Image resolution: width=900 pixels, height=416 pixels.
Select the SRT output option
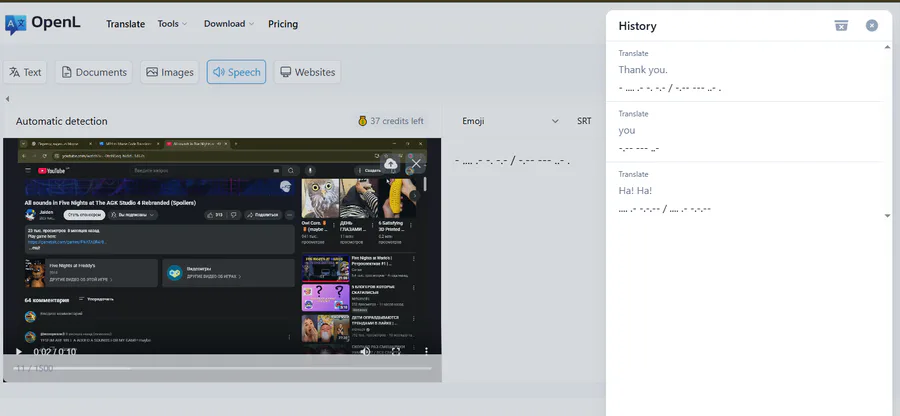tap(584, 121)
